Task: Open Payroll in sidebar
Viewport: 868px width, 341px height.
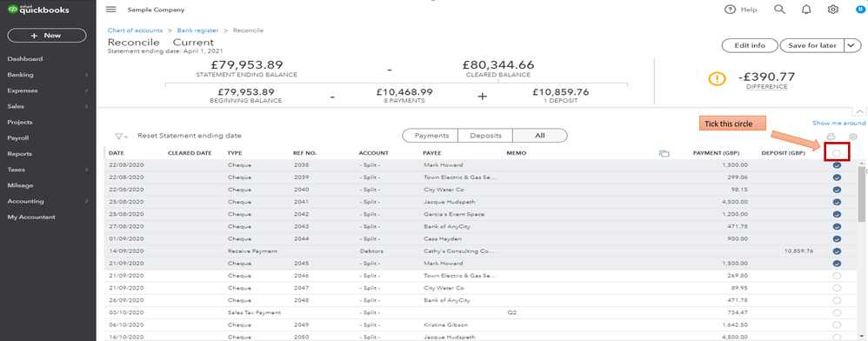Action: coord(17,138)
